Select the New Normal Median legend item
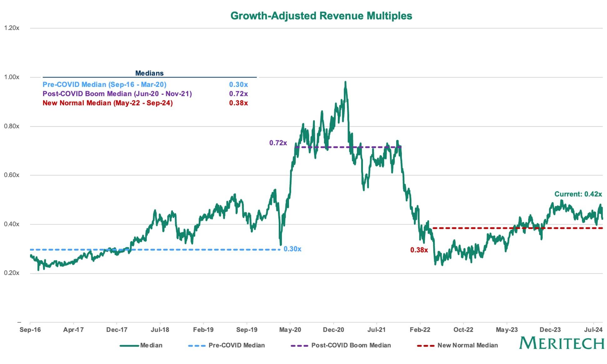607x364 pixels. point(457,345)
